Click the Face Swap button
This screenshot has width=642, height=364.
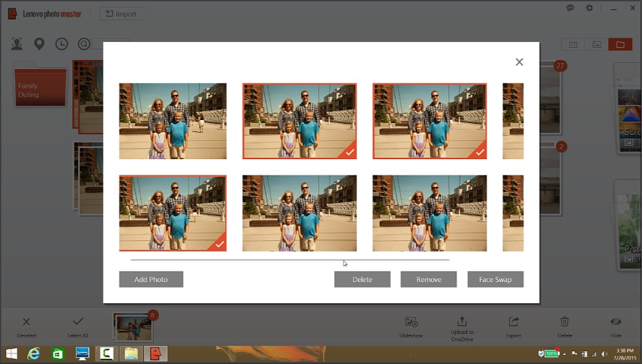point(496,279)
